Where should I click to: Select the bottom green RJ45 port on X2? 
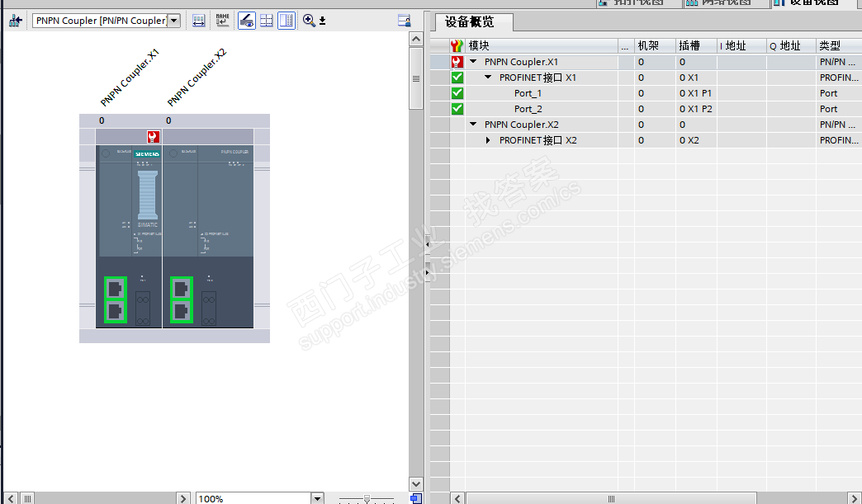point(182,311)
